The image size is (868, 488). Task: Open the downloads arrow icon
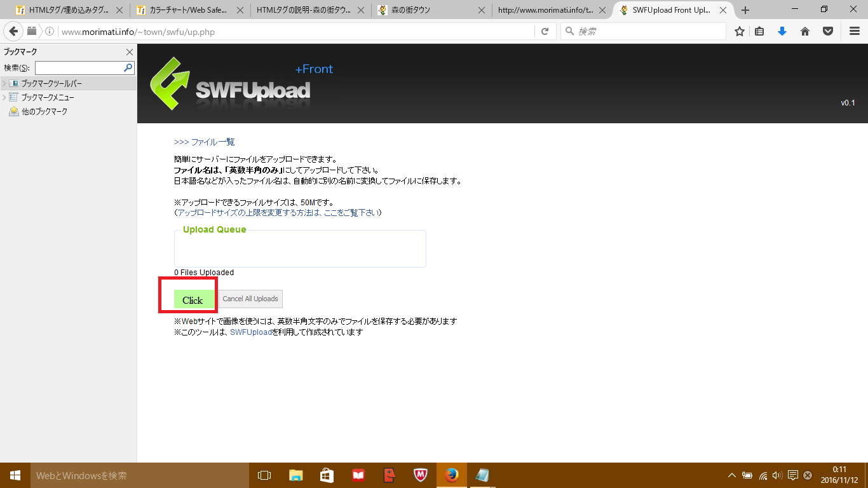(782, 31)
